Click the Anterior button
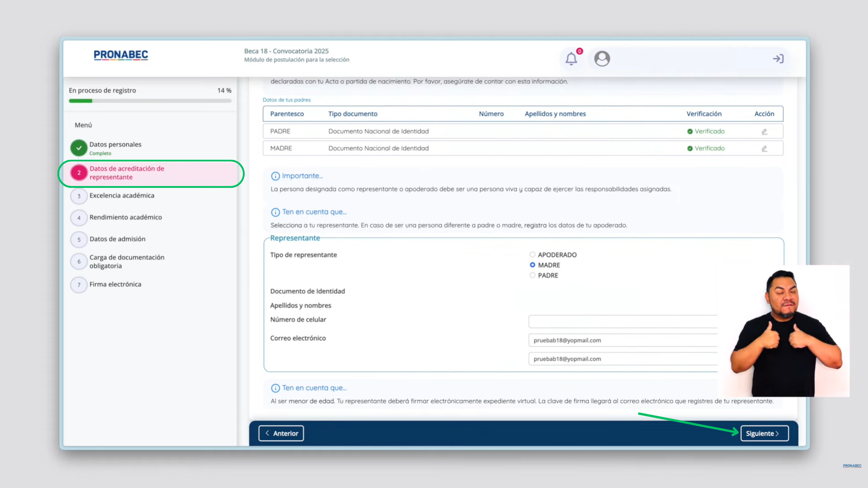The image size is (868, 488). pyautogui.click(x=281, y=433)
